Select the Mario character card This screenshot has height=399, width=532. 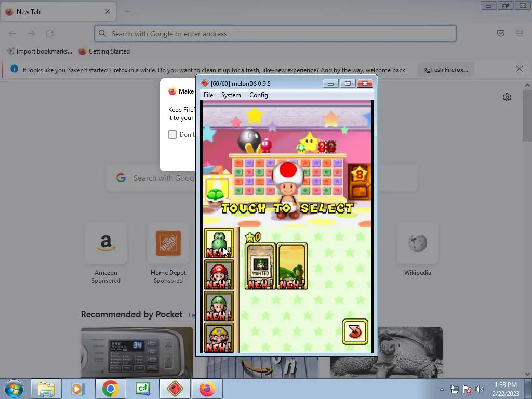(x=219, y=275)
